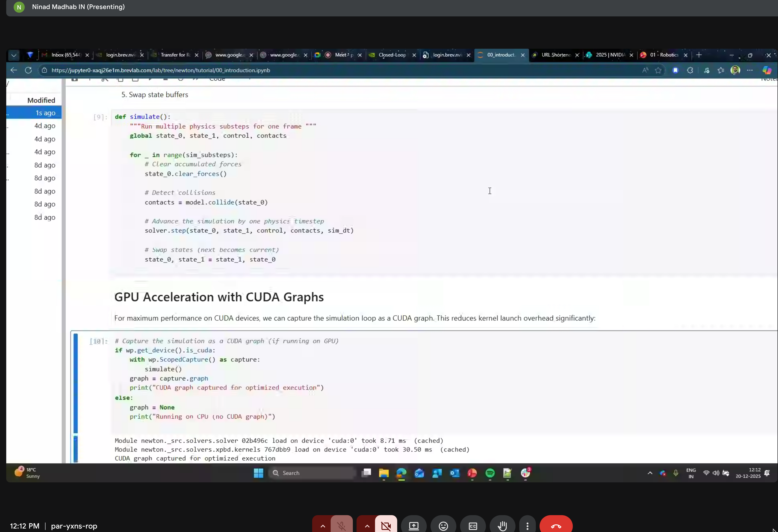The image size is (778, 532).
Task: Launch Spotify from the taskbar
Action: click(489, 473)
